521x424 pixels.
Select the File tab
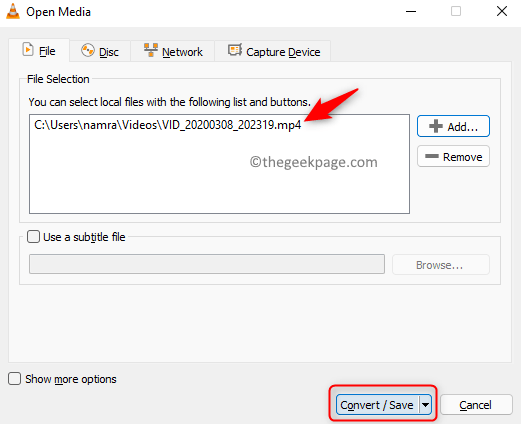coord(39,51)
